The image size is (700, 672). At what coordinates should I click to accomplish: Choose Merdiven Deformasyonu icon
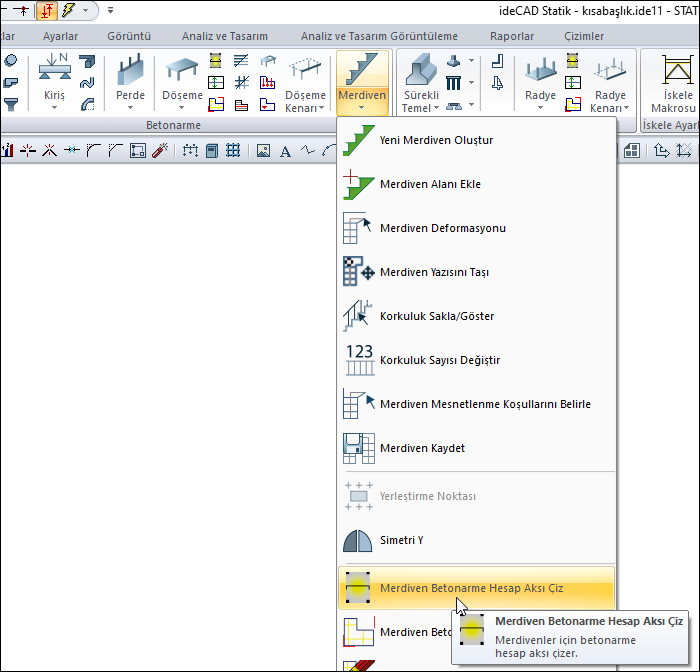(x=358, y=228)
